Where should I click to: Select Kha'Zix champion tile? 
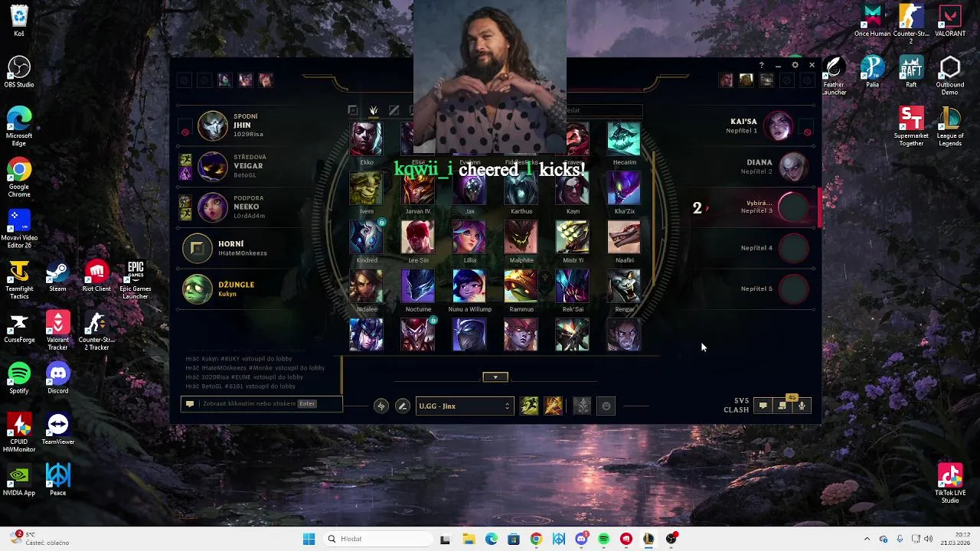pyautogui.click(x=624, y=188)
